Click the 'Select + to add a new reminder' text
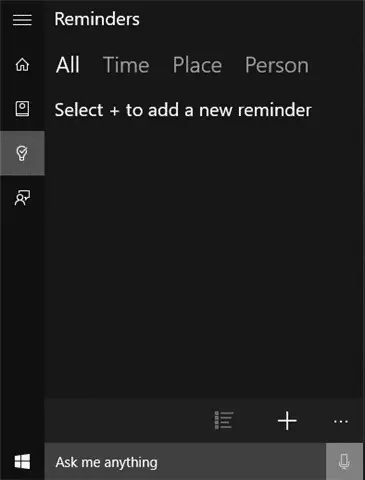 pyautogui.click(x=183, y=110)
